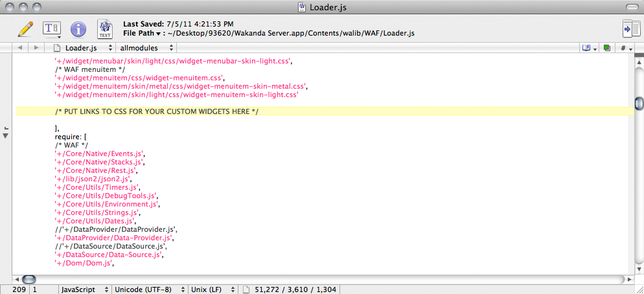644x294 pixels.
Task: Click the line number 209 field
Action: click(x=19, y=289)
